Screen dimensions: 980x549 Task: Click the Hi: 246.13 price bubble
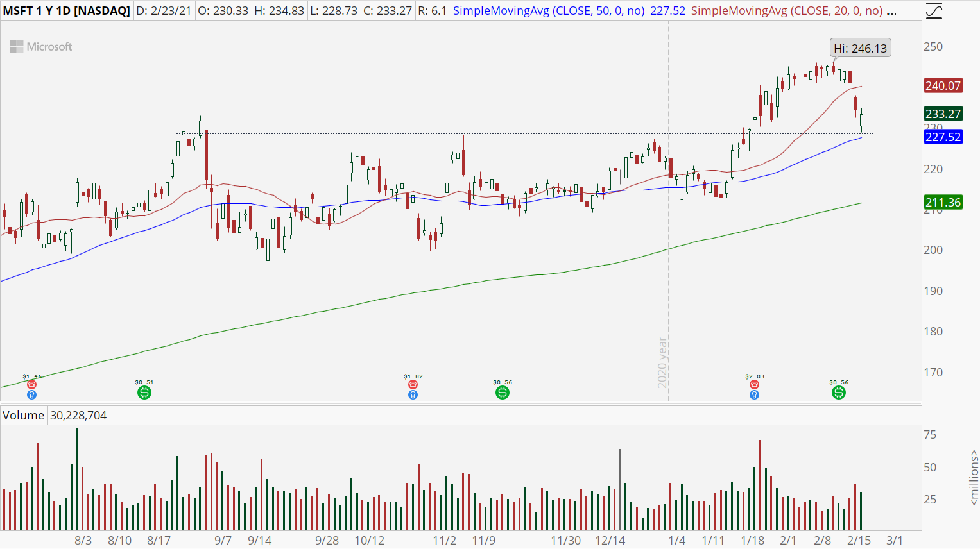(x=860, y=48)
